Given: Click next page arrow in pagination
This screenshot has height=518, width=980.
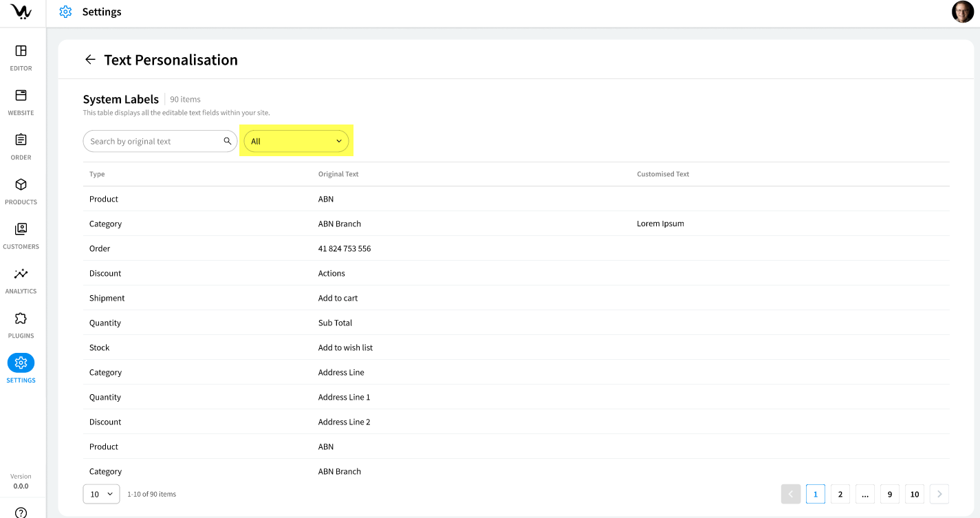Looking at the screenshot, I should tap(939, 494).
